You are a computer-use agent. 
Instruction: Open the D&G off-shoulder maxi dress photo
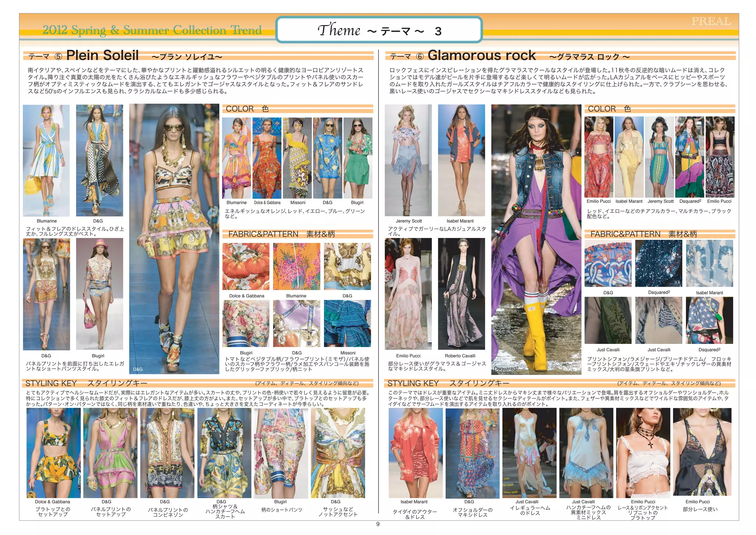point(472,453)
